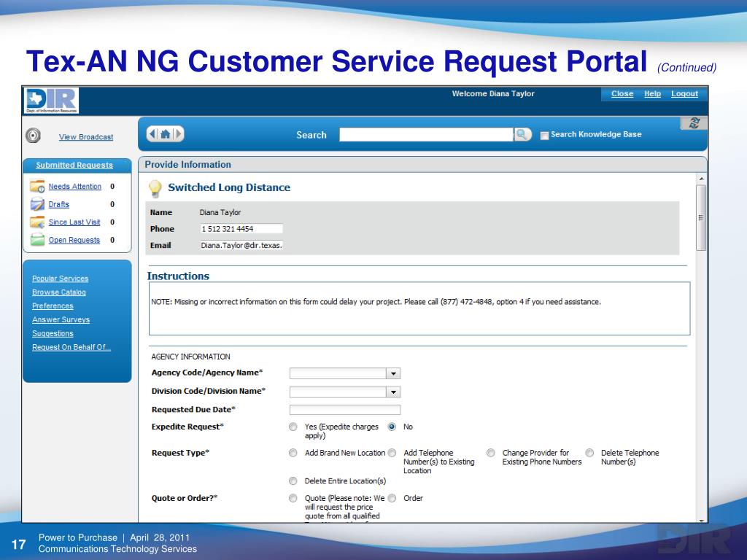Click the Instructions NOTE text box
The image size is (747, 560).
coord(419,308)
